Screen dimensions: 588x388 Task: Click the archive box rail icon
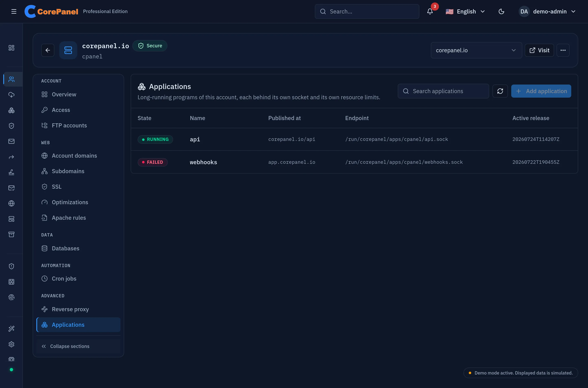(11, 234)
